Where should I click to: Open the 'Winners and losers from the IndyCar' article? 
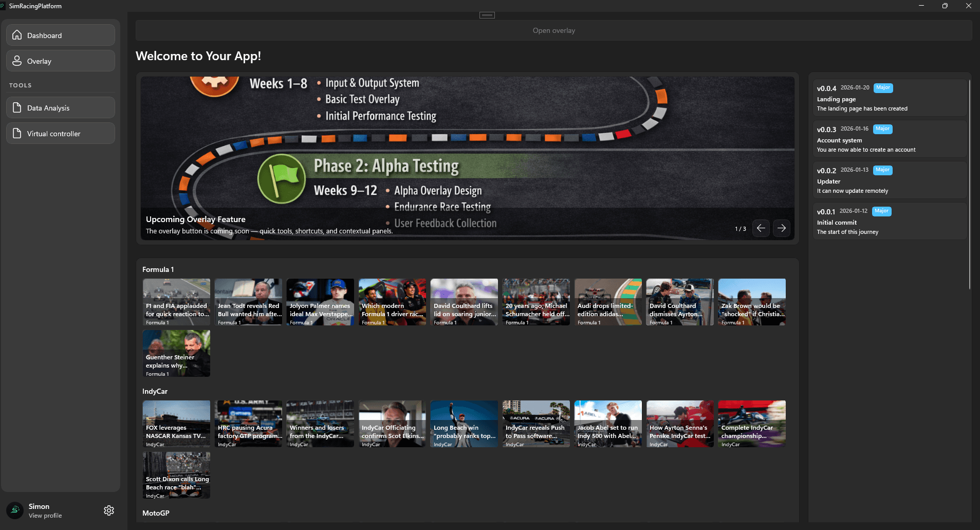click(320, 424)
